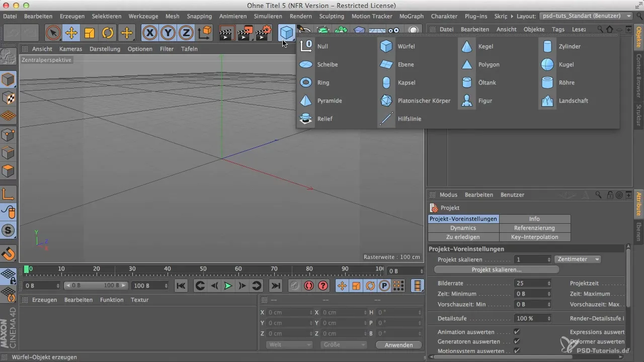
Task: Toggle Generatoren auswerten checkbox
Action: point(517,341)
